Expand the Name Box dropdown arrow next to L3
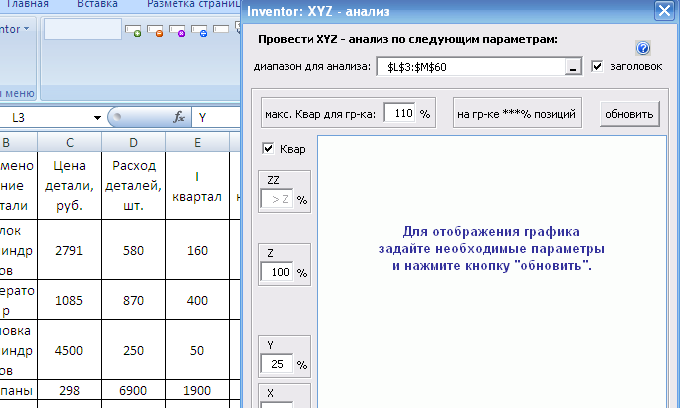Viewport: 680px width, 408px height. (x=97, y=118)
